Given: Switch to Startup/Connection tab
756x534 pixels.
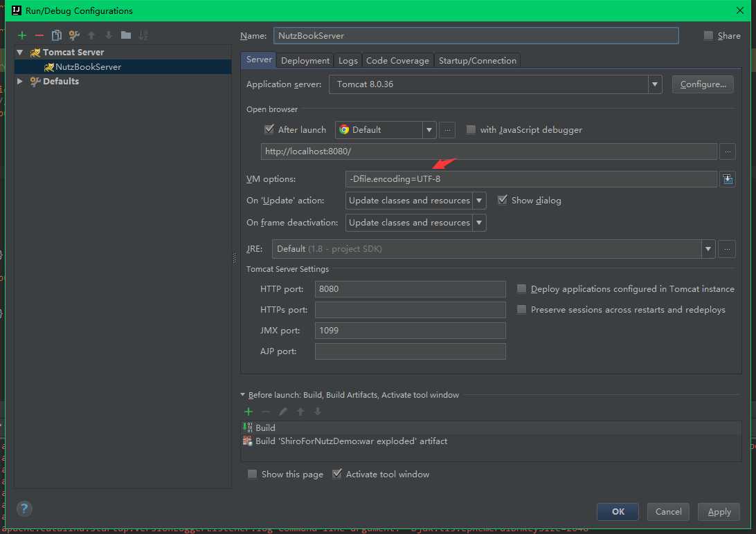Looking at the screenshot, I should [x=477, y=61].
